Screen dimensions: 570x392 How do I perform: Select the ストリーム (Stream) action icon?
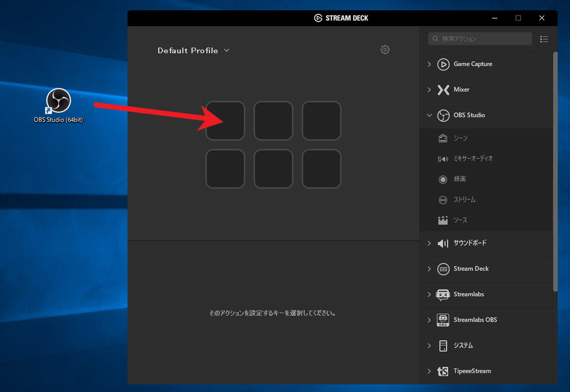[x=443, y=200]
